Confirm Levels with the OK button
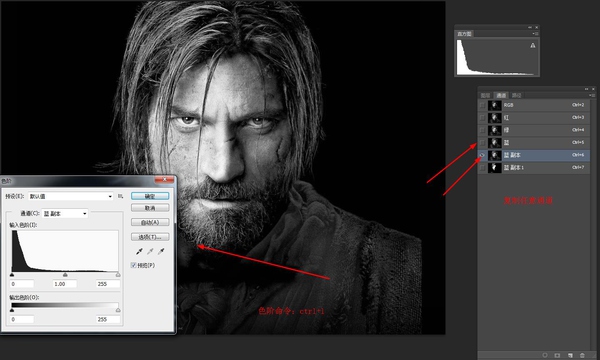Viewport: 600px width, 360px height. point(150,196)
